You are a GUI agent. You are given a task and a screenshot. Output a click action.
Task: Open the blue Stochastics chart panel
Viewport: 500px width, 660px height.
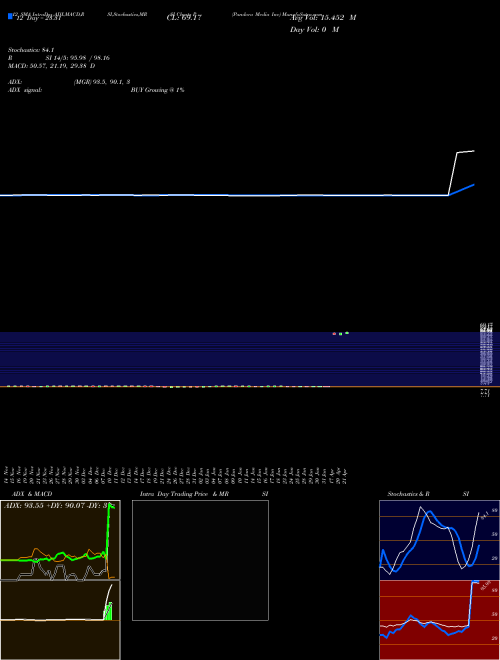(439, 540)
